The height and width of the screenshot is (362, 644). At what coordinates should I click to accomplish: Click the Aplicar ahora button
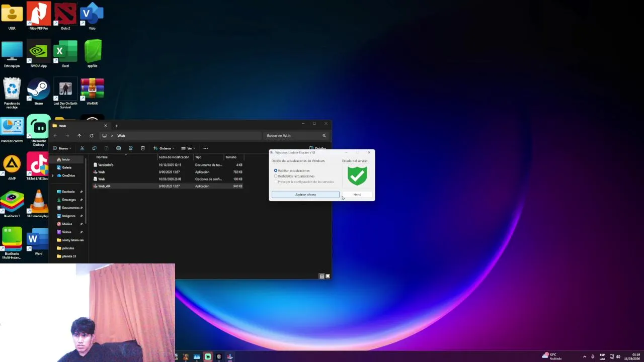pyautogui.click(x=305, y=195)
